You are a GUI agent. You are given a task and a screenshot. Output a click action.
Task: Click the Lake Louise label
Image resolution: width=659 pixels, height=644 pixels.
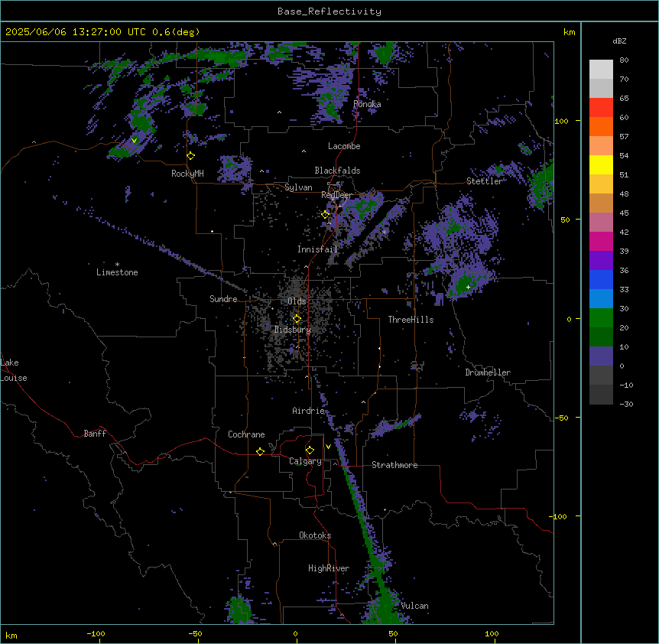(12, 370)
